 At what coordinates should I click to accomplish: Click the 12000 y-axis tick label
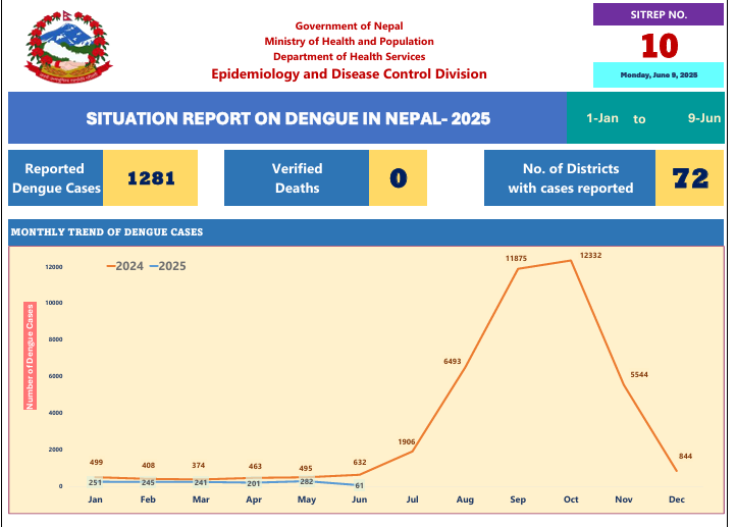tap(54, 267)
